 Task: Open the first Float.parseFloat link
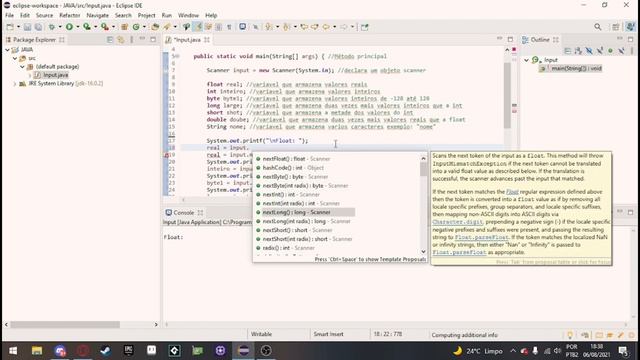481,237
